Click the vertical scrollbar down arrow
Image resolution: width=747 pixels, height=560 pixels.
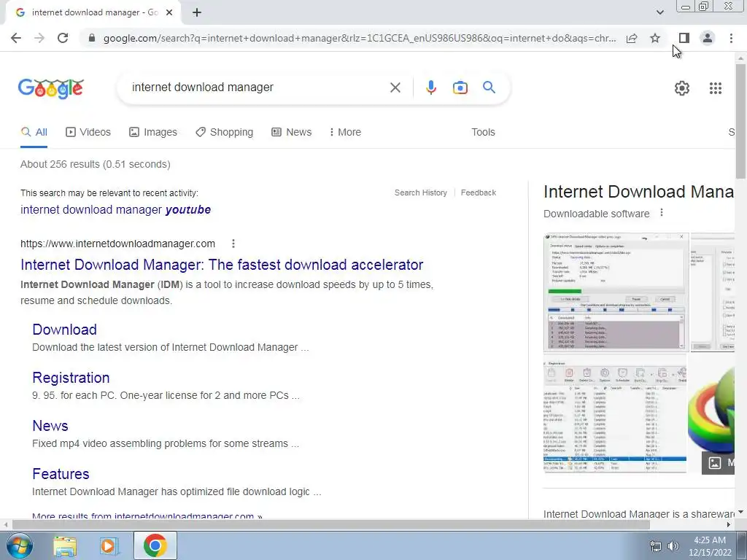(x=740, y=513)
